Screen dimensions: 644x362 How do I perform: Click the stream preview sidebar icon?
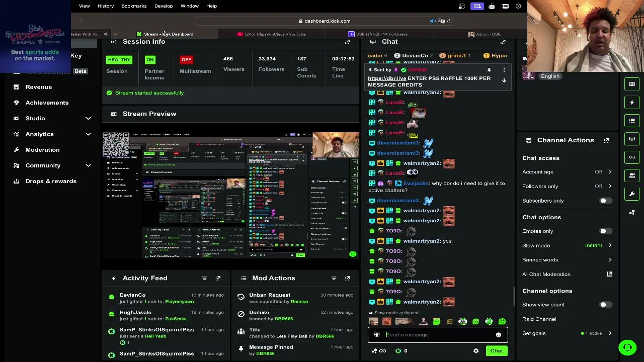(632, 84)
